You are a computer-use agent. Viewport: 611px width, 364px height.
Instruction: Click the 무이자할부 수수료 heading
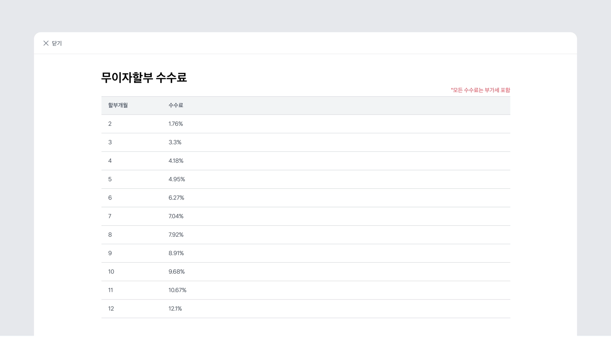[x=144, y=78]
